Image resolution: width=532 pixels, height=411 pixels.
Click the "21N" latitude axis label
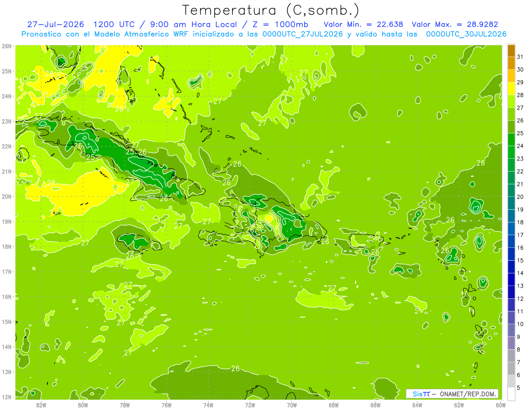(x=7, y=171)
